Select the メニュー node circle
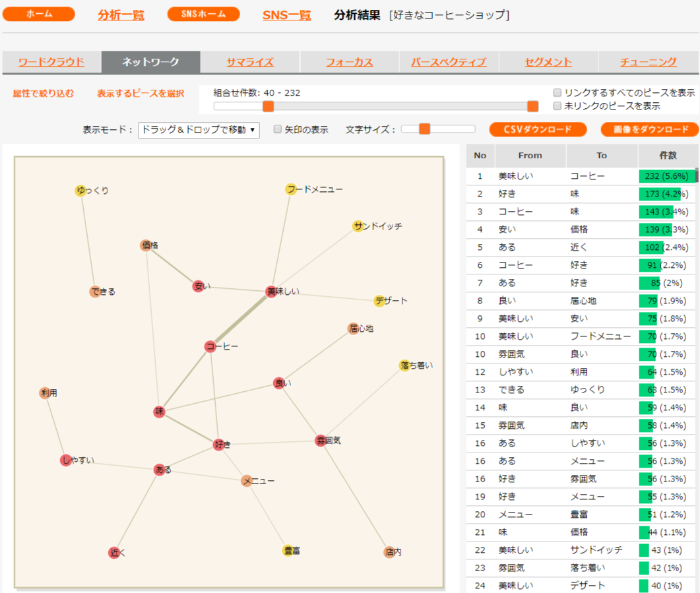 click(x=247, y=481)
